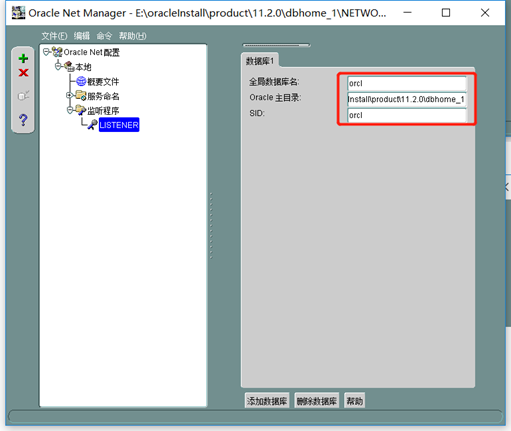Viewport: 511px width, 431px height.
Task: Open help via question mark icon
Action: pyautogui.click(x=23, y=119)
